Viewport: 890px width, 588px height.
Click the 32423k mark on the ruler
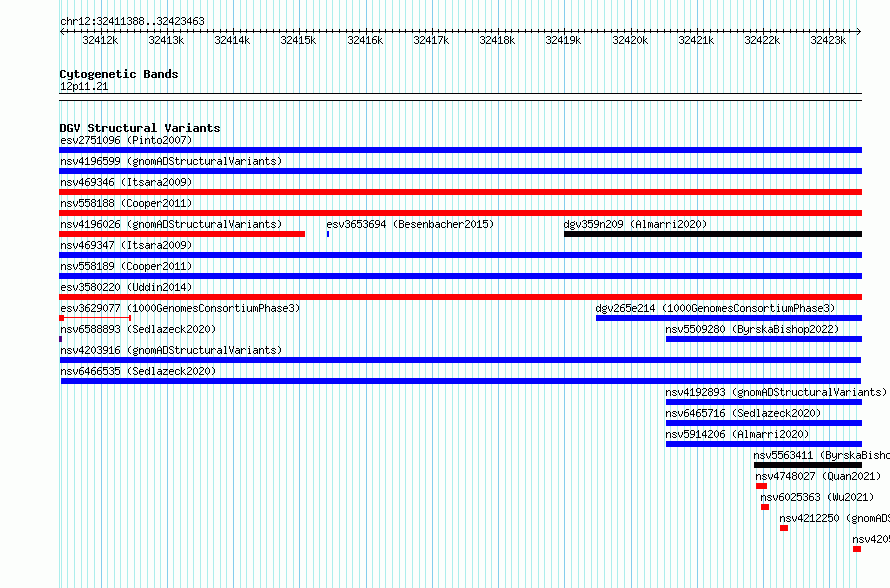click(x=828, y=40)
